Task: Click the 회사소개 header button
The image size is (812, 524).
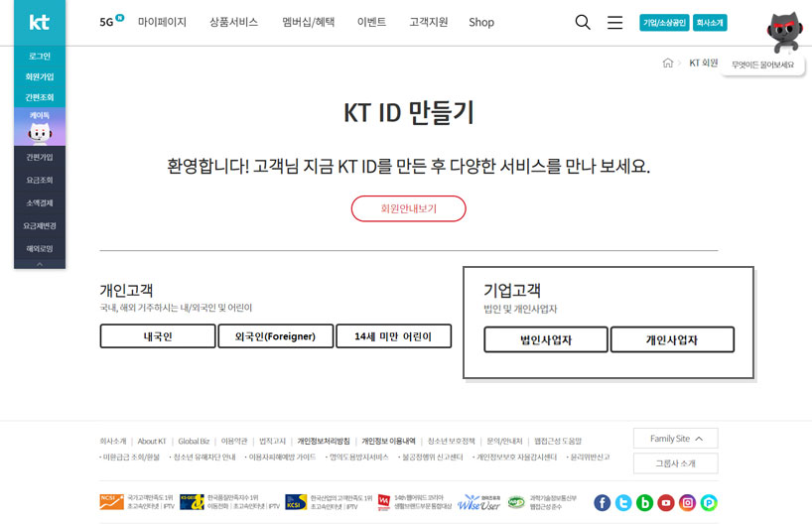Action: (x=710, y=22)
